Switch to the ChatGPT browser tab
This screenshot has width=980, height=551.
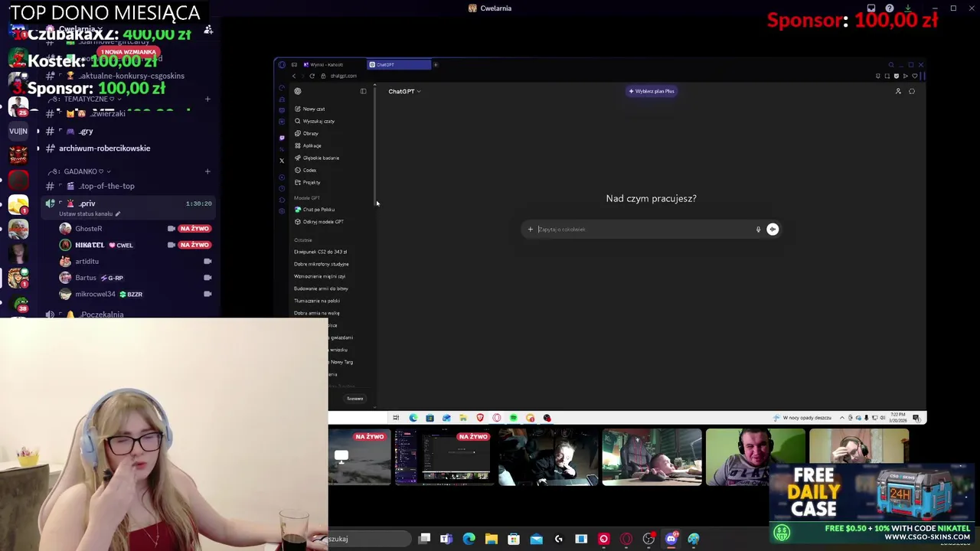[x=398, y=64]
